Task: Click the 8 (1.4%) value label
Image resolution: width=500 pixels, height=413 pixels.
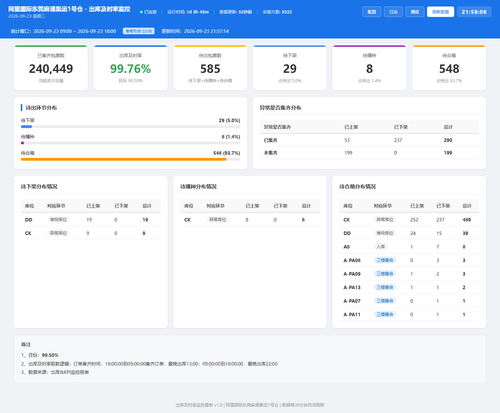Action: point(231,137)
